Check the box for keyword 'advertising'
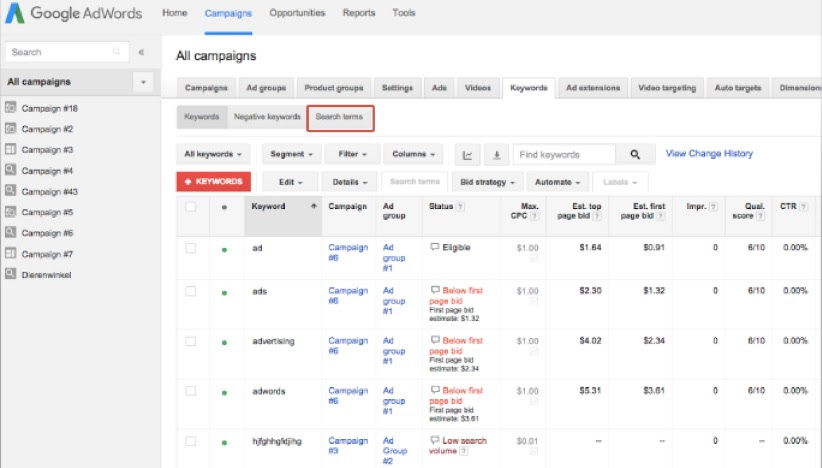 191,341
